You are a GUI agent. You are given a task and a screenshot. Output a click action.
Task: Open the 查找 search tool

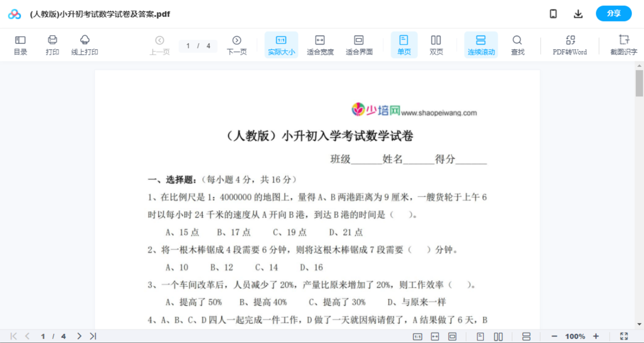tap(517, 45)
